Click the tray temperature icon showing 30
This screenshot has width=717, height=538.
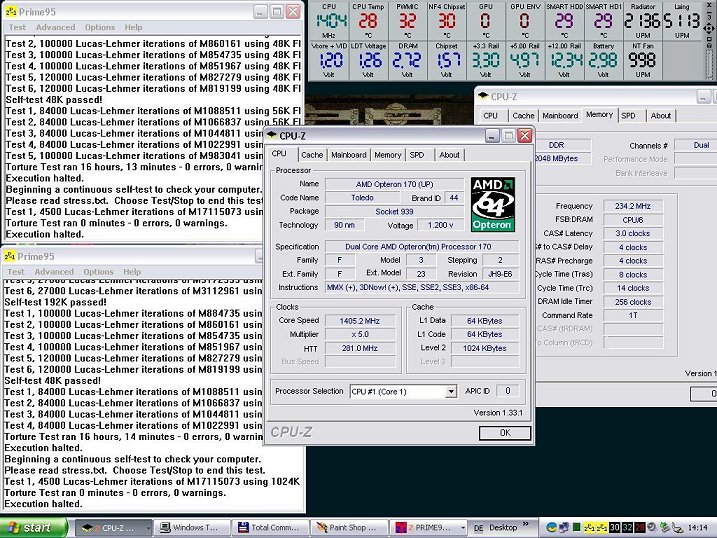[x=615, y=527]
